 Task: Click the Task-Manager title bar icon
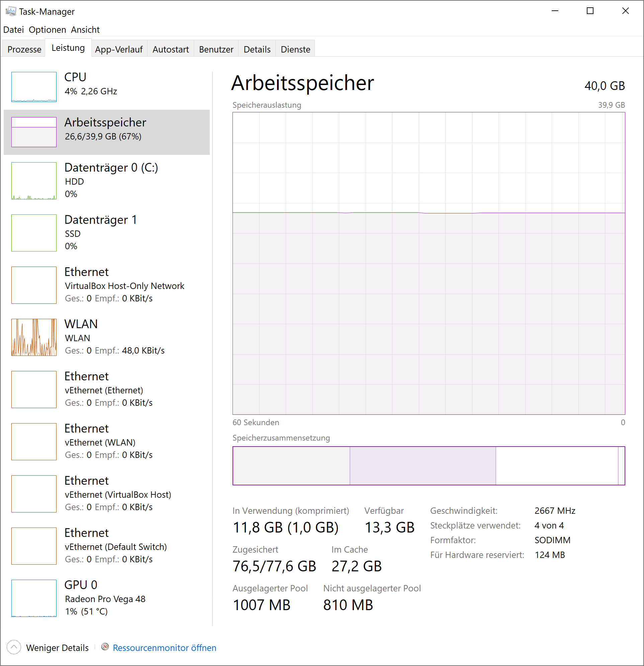click(10, 11)
